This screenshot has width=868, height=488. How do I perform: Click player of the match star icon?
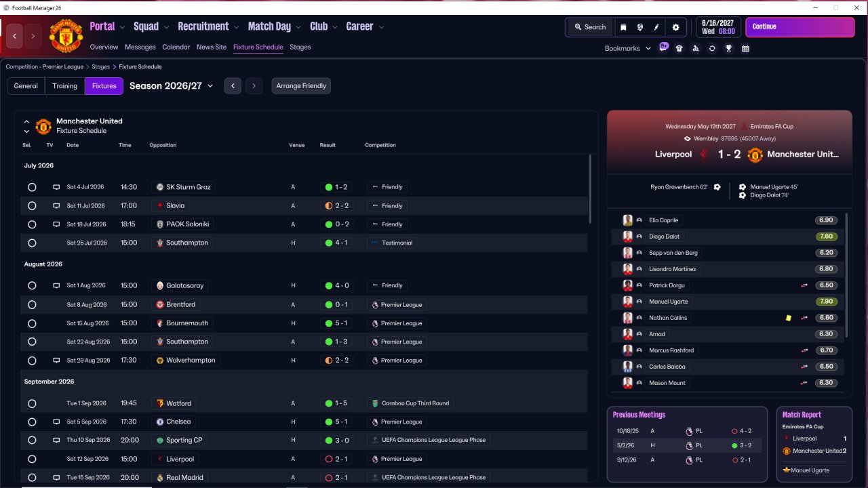point(786,470)
